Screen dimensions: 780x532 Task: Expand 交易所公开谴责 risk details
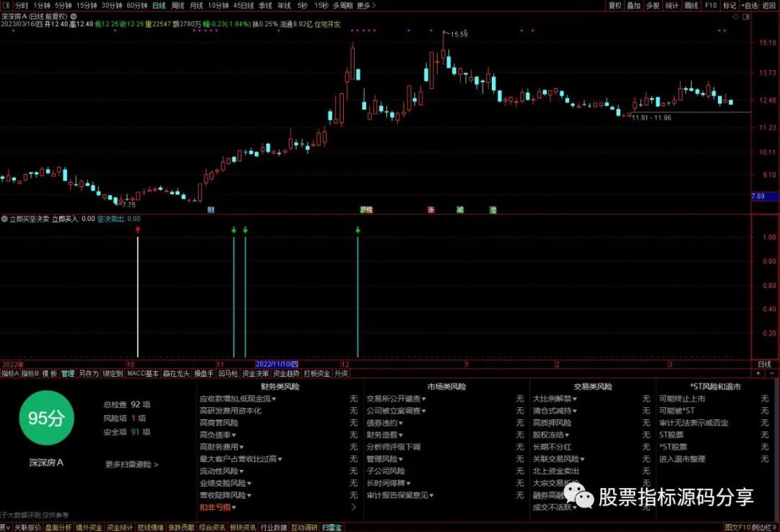click(x=396, y=398)
